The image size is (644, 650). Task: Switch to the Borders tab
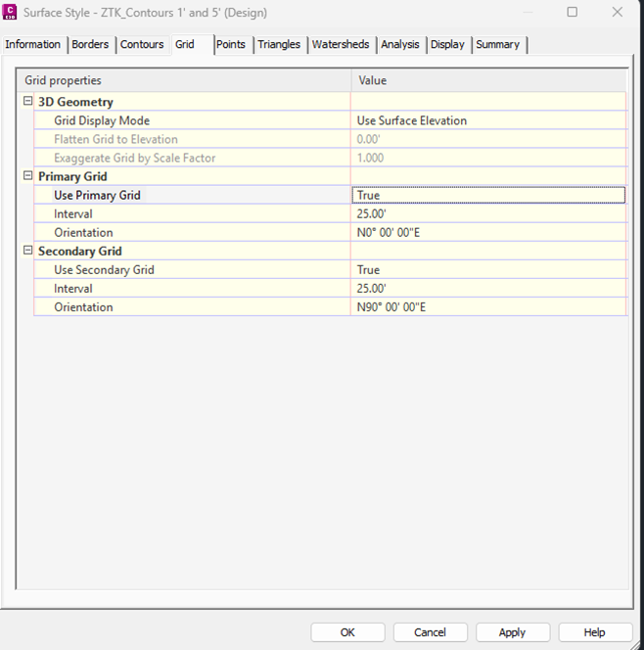(x=90, y=44)
